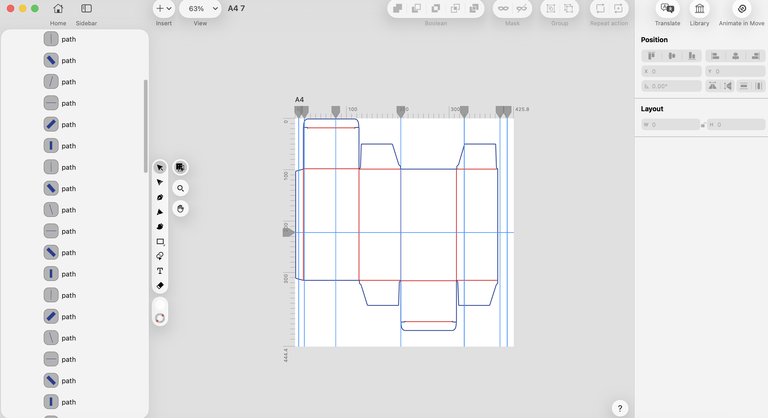This screenshot has height=418, width=768.
Task: Click the first Boolean unite icon
Action: coord(398,8)
